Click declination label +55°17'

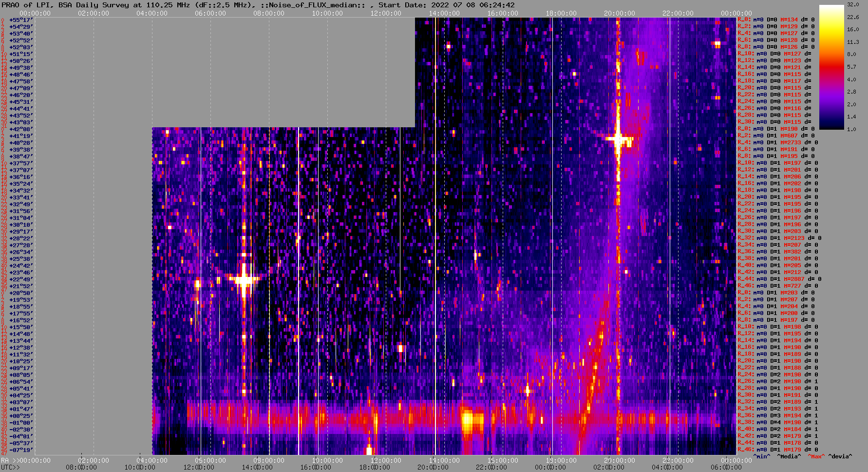20,20
